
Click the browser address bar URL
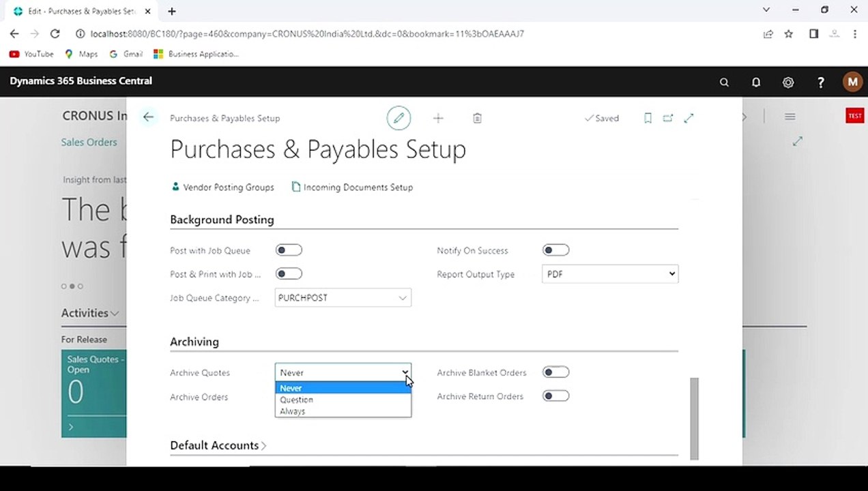pos(307,33)
